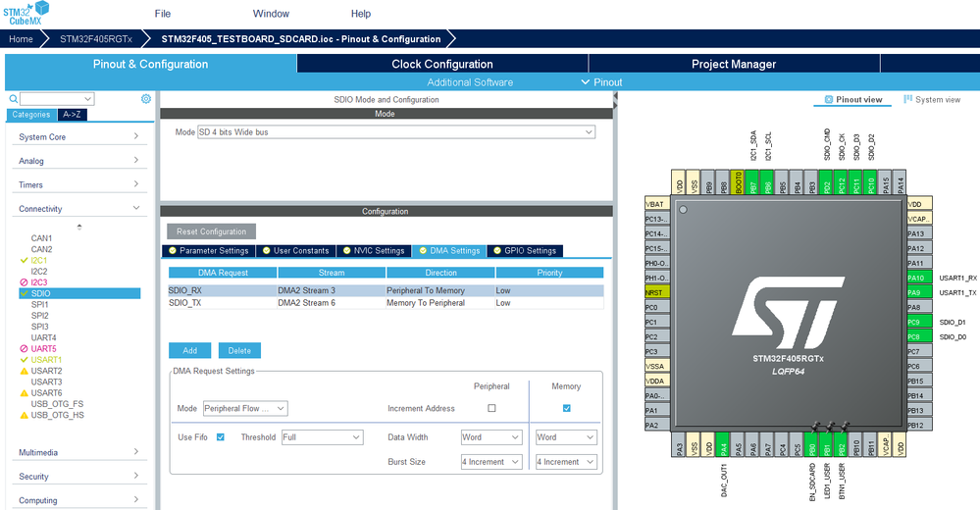Screen dimensions: 980x510
Task: Select pin PA10 on the chip
Action: tap(919, 278)
